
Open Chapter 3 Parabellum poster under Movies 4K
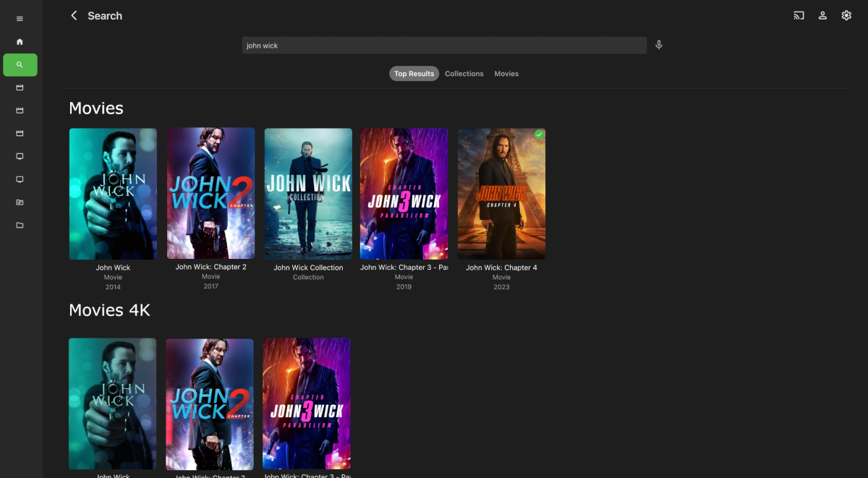tap(307, 404)
